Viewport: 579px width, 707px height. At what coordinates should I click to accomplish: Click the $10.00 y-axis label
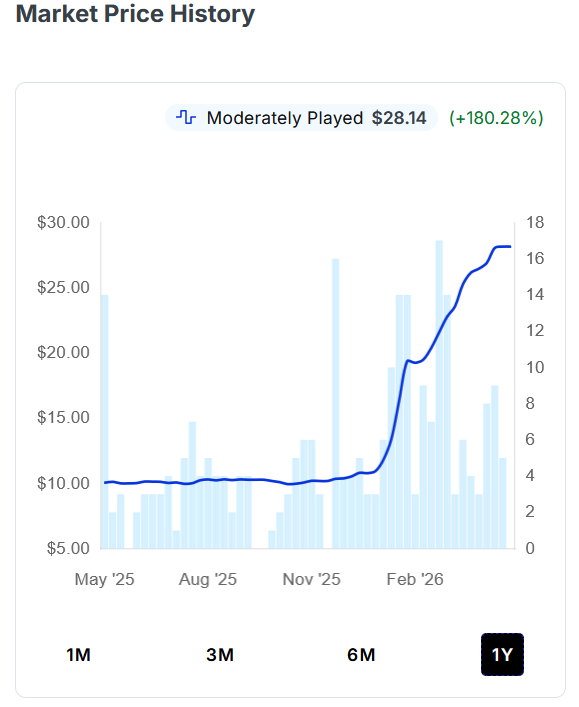click(64, 483)
